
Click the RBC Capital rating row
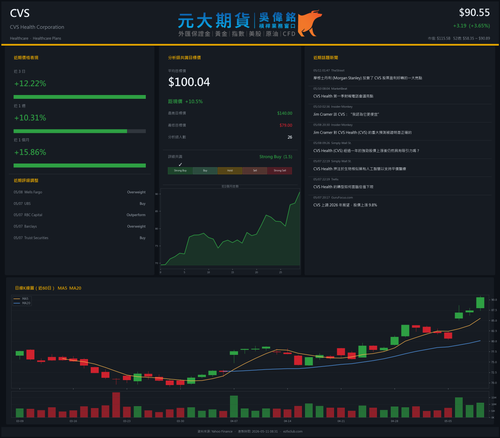pos(80,215)
